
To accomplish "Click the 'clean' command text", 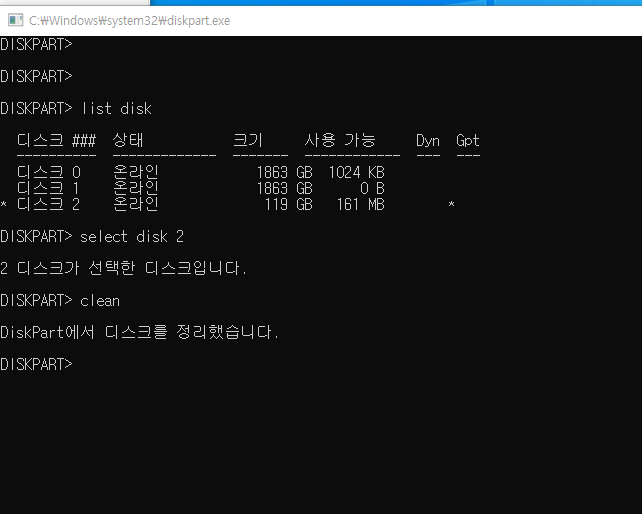I will 100,301.
